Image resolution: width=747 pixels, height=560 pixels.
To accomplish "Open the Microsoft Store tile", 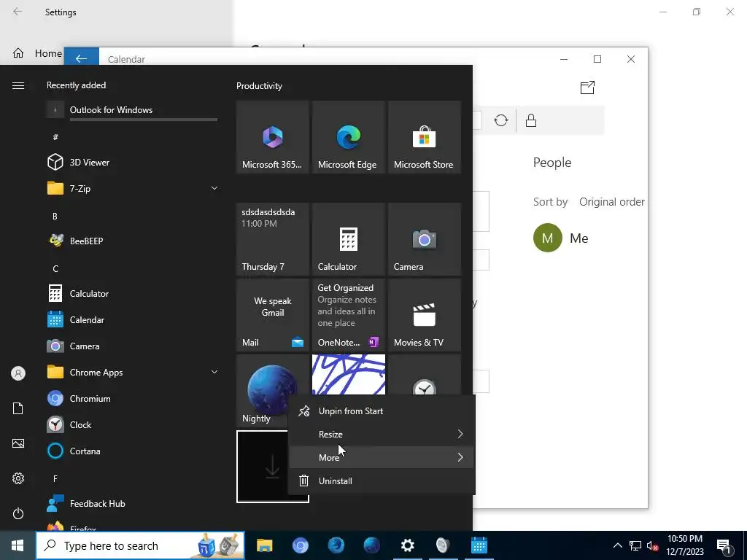I will click(x=425, y=137).
